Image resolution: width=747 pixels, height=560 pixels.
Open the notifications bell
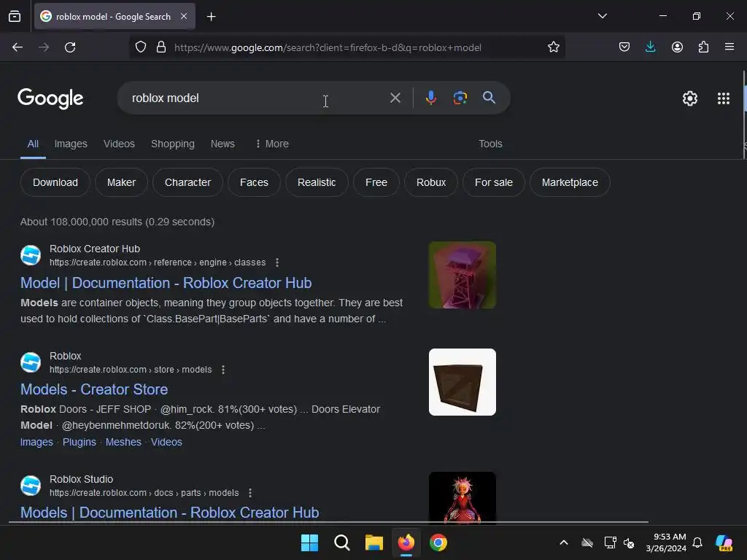[x=697, y=542]
